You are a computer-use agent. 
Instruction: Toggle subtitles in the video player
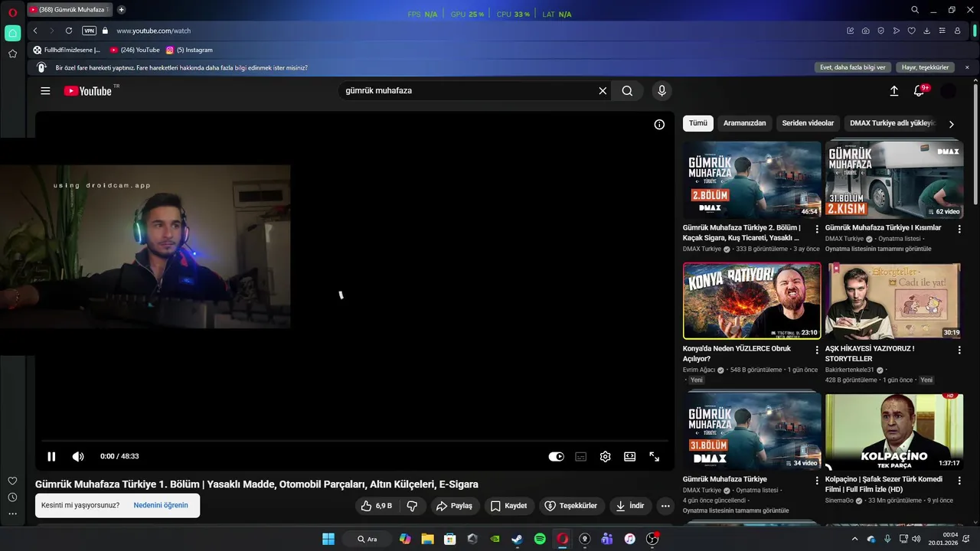tap(581, 457)
